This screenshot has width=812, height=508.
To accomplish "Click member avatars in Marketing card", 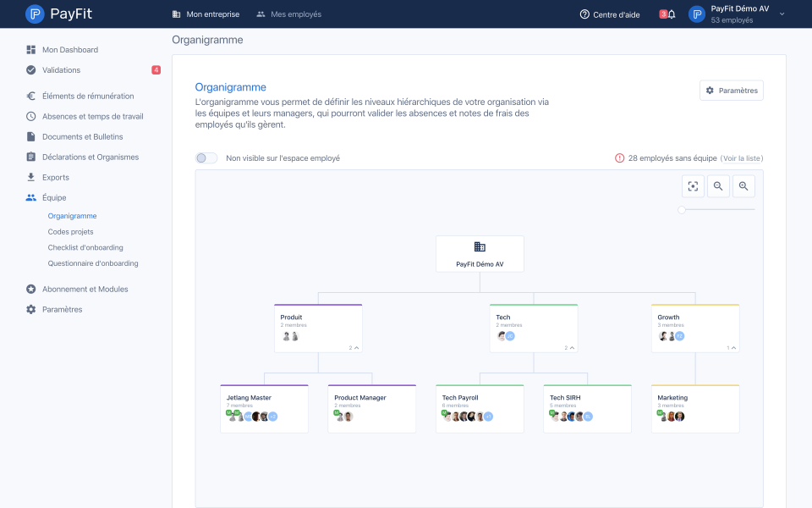I will (671, 417).
